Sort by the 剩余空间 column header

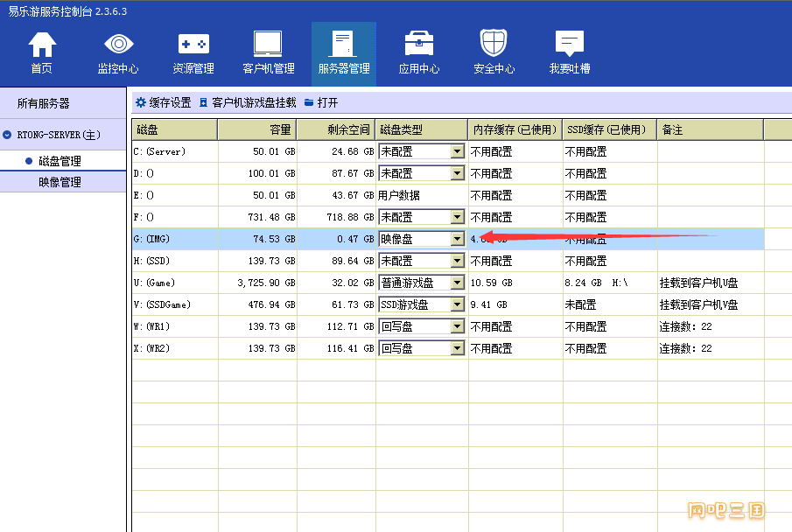point(336,129)
